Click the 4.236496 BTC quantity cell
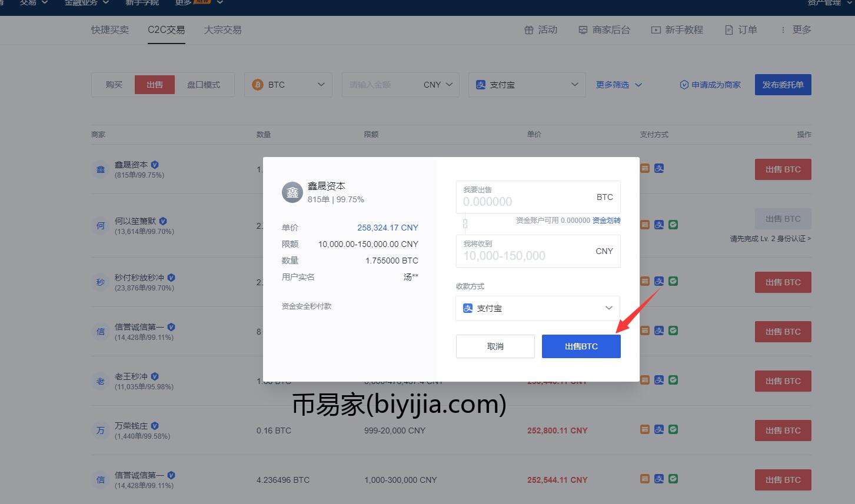The width and height of the screenshot is (855, 504). [283, 480]
